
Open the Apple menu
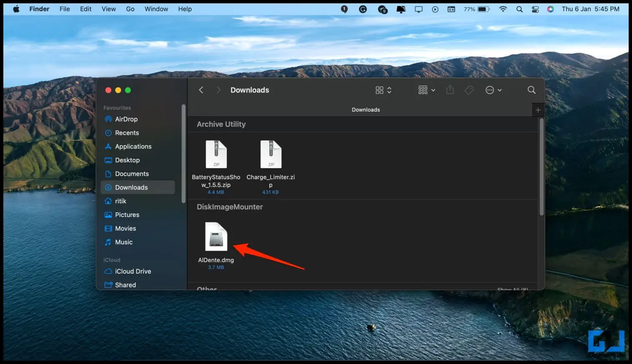point(16,9)
